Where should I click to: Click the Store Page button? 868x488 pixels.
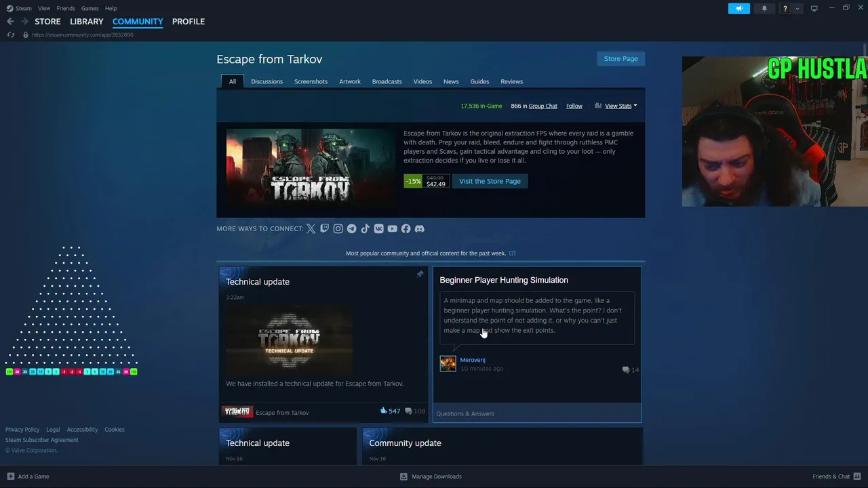pos(620,58)
